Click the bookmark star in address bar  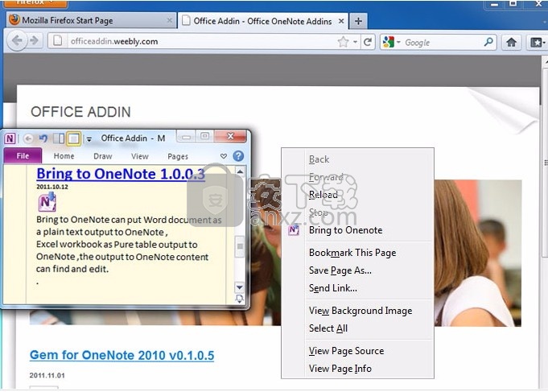[x=343, y=42]
